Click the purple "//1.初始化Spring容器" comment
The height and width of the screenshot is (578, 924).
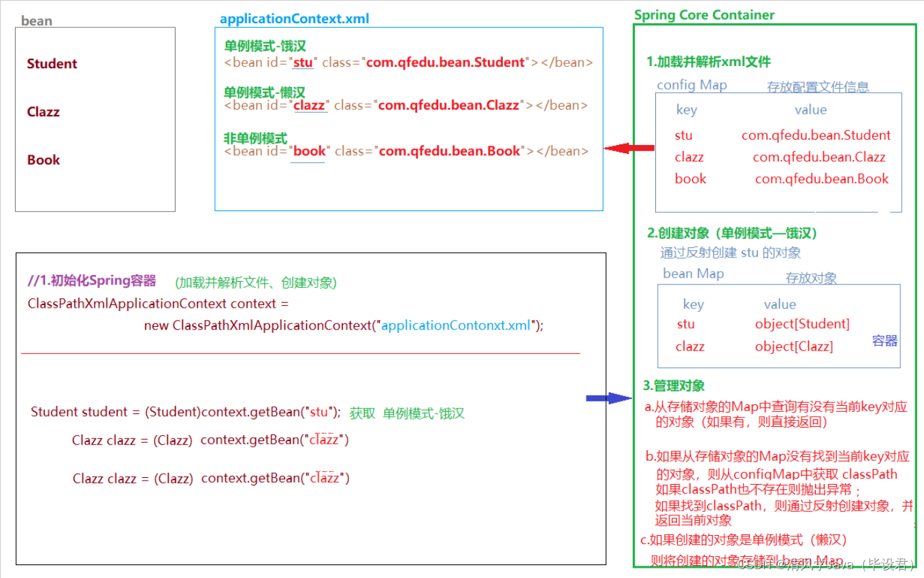(92, 280)
